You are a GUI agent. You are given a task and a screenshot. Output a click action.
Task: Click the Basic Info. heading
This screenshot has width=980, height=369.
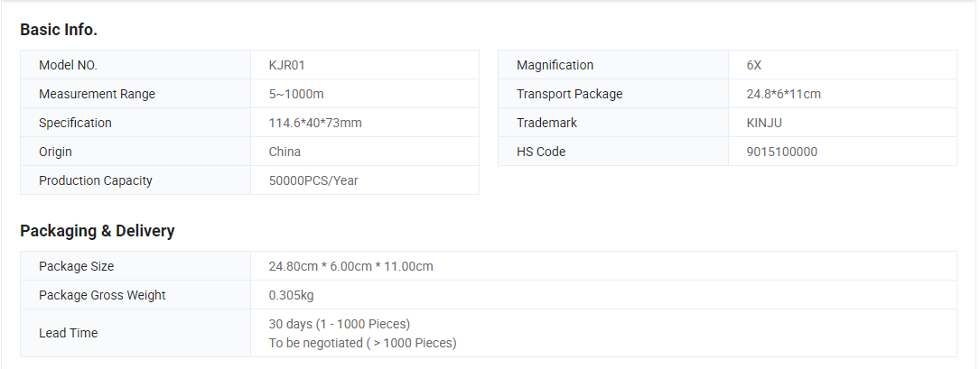tap(59, 30)
